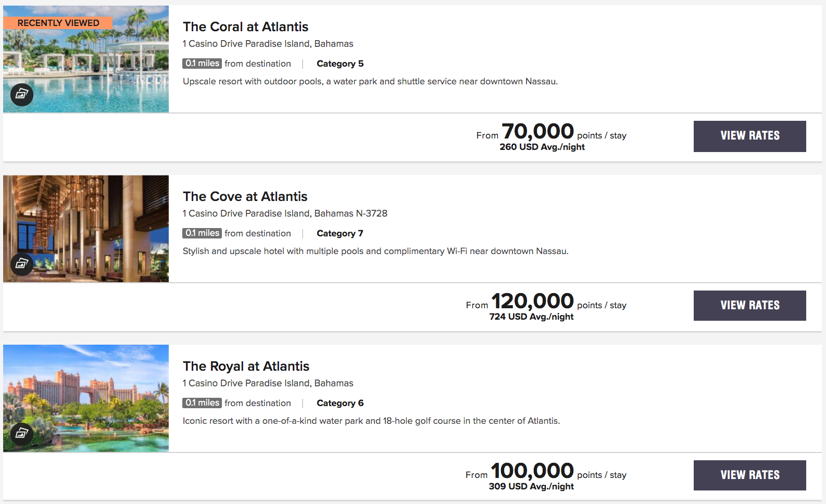Select The Cove lobby thumbnail image
Viewport: 826px width, 504px height.
point(86,229)
